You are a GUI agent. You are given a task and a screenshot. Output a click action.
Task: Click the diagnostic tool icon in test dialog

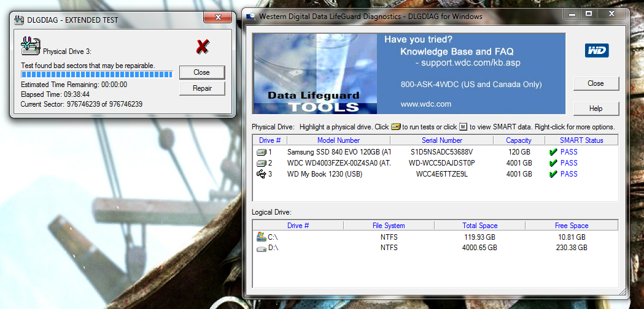tap(31, 45)
